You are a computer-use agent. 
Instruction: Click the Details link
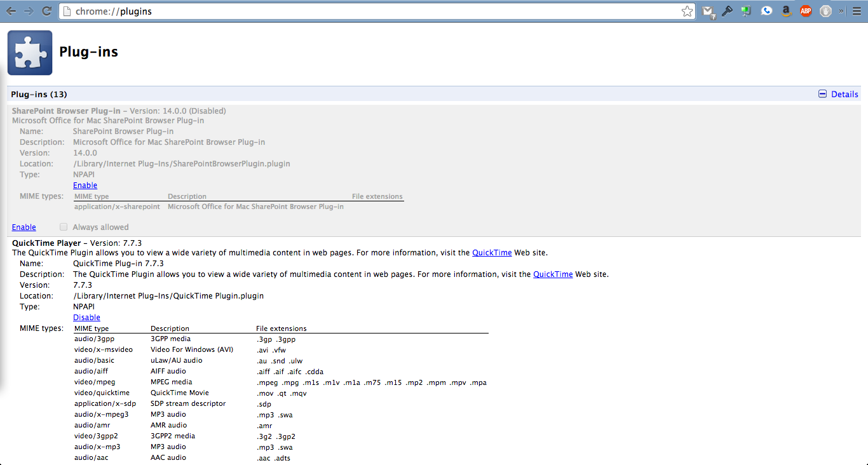pos(844,94)
